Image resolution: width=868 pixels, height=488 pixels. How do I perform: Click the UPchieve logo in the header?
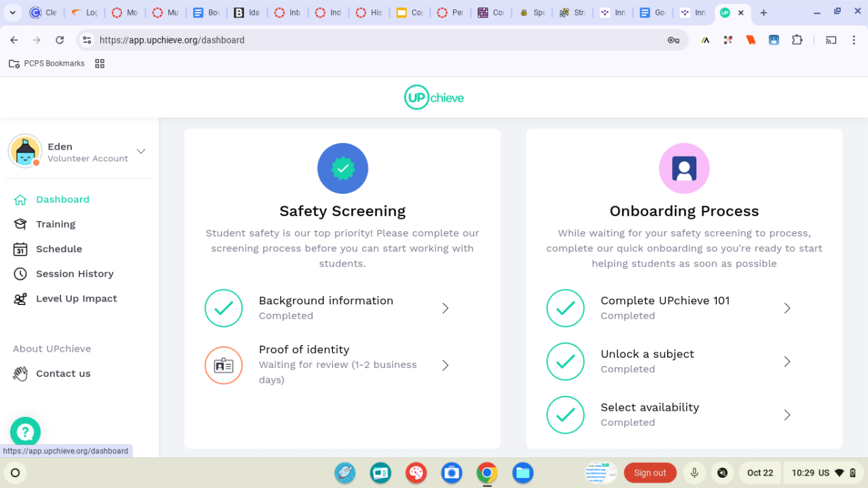point(434,98)
